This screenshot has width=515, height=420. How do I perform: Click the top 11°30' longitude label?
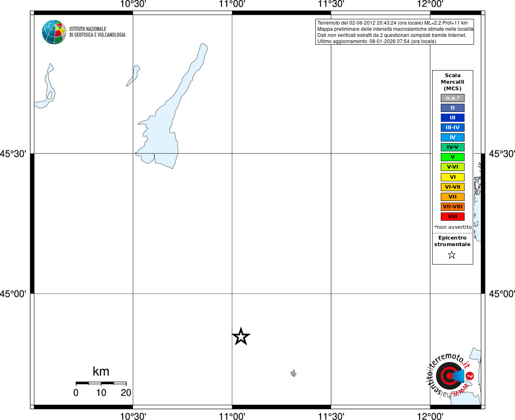331,4
